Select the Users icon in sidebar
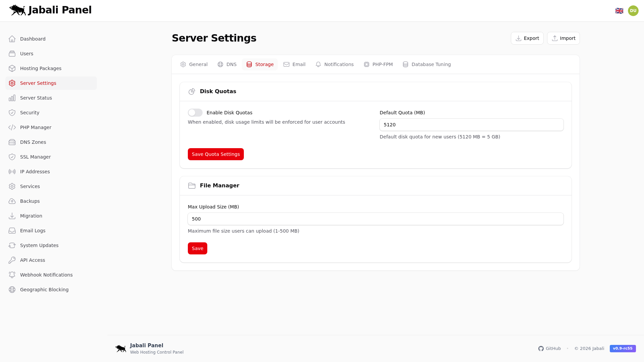The image size is (644, 362). point(12,53)
